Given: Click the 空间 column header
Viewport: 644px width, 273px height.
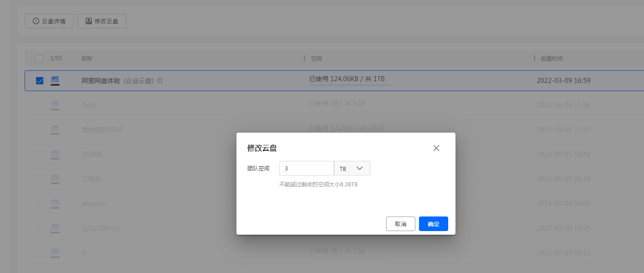Looking at the screenshot, I should [x=317, y=58].
